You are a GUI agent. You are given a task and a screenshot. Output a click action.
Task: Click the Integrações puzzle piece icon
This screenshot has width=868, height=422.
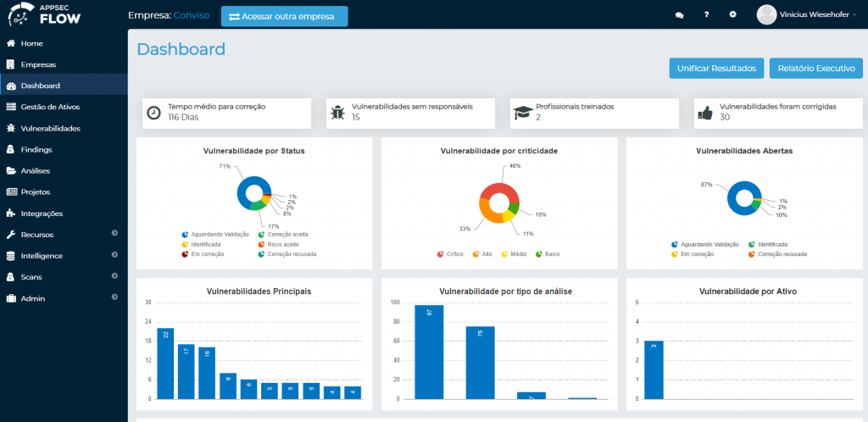click(10, 213)
